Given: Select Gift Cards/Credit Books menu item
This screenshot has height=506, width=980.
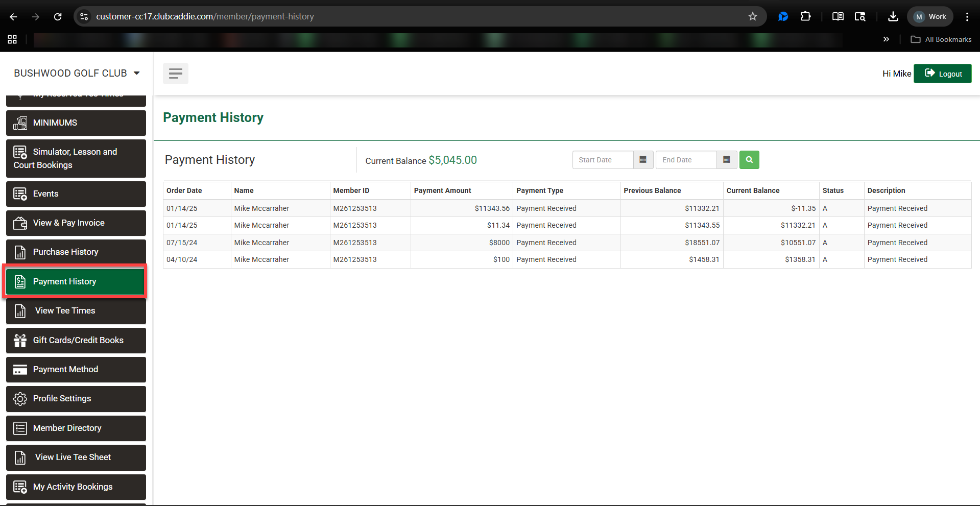Looking at the screenshot, I should (x=76, y=341).
